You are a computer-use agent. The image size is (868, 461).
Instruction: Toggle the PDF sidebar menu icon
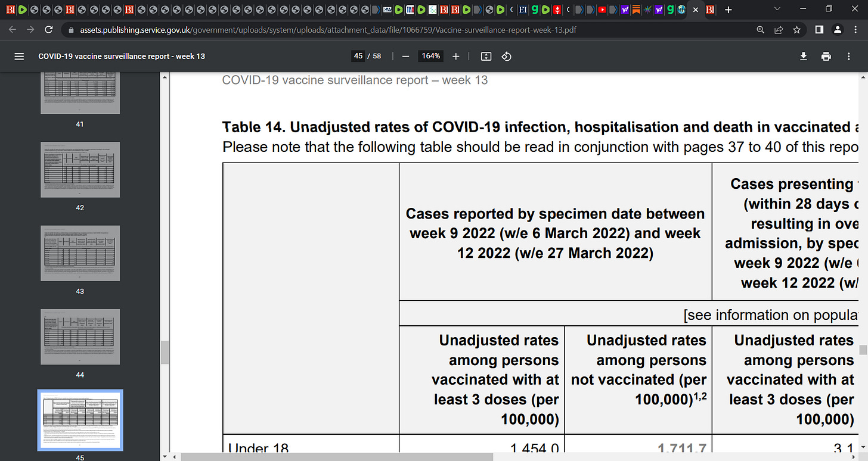click(19, 56)
